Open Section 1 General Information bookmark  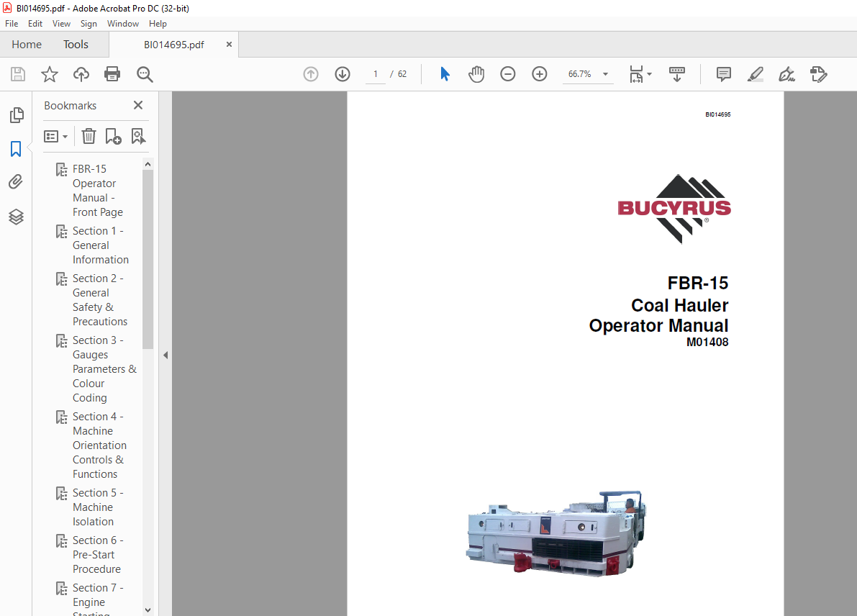point(101,245)
